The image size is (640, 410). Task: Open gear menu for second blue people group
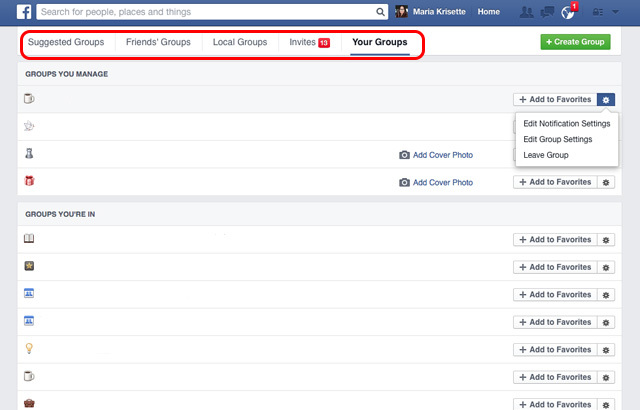pos(606,323)
